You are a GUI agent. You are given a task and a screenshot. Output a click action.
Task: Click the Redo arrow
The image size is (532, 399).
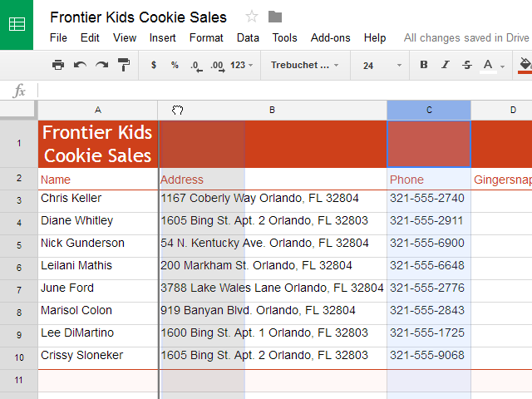pos(101,65)
